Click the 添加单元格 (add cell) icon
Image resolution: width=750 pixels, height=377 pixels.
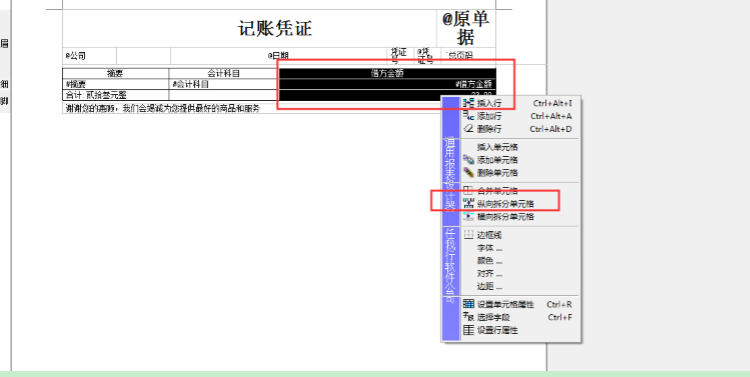(x=469, y=160)
